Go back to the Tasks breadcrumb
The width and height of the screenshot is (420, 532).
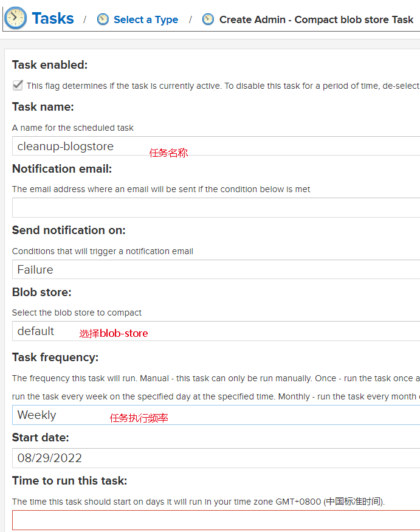(53, 18)
